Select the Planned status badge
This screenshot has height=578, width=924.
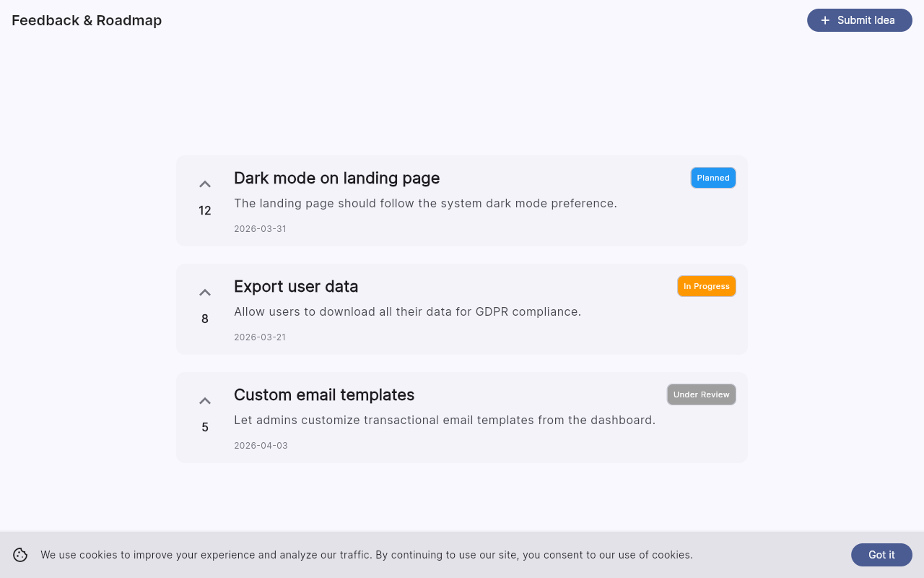713,177
